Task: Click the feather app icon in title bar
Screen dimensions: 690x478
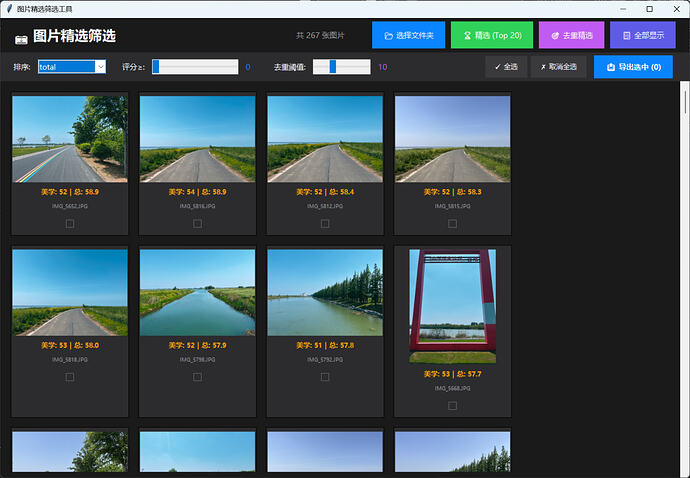Action: [x=9, y=9]
